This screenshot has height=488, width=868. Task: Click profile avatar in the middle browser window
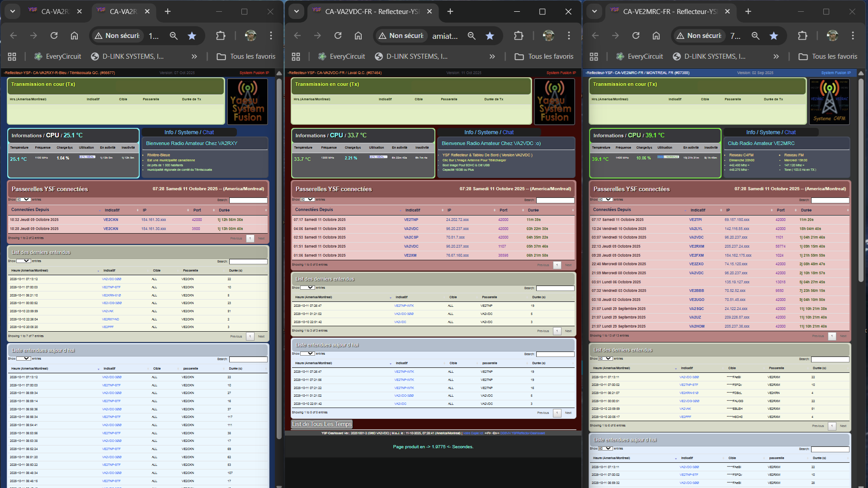click(x=548, y=36)
